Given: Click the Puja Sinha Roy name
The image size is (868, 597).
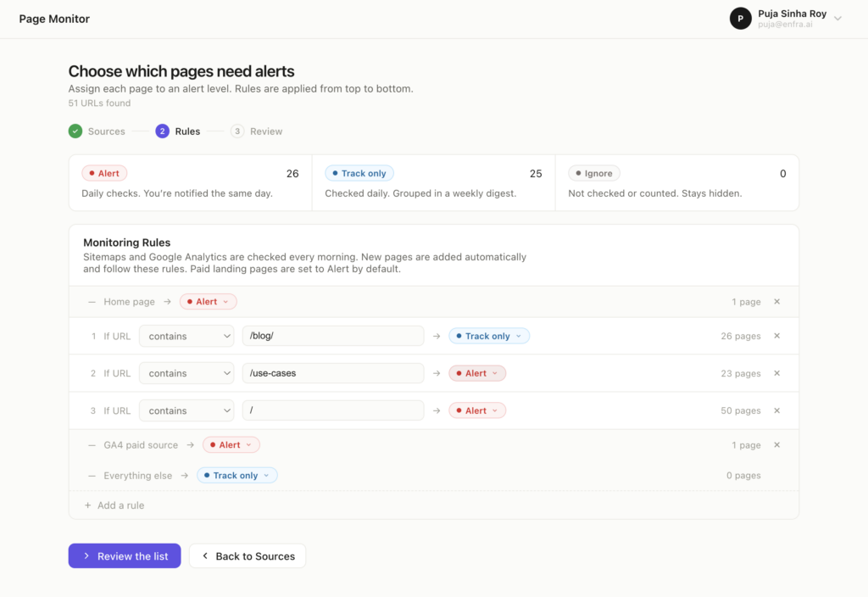Looking at the screenshot, I should [x=793, y=14].
